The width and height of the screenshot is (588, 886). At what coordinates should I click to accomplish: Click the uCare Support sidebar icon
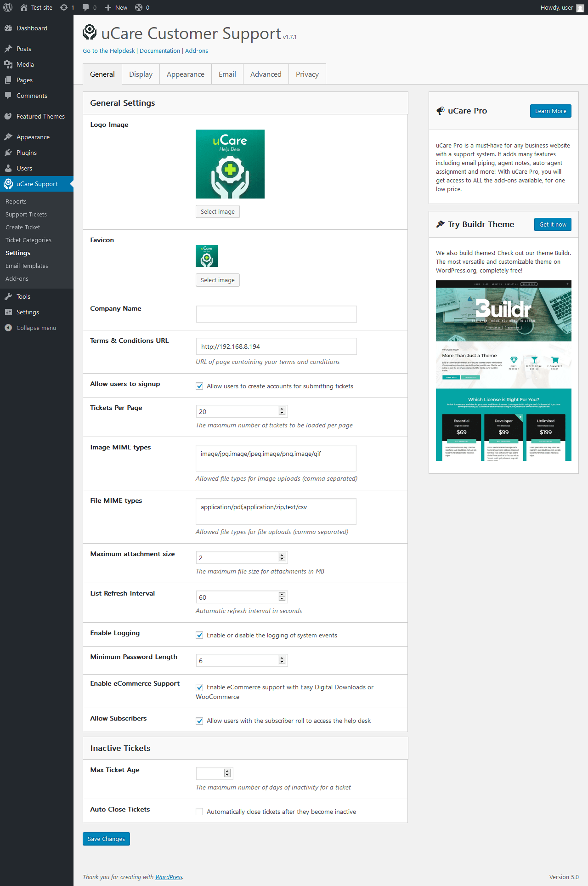(x=8, y=184)
